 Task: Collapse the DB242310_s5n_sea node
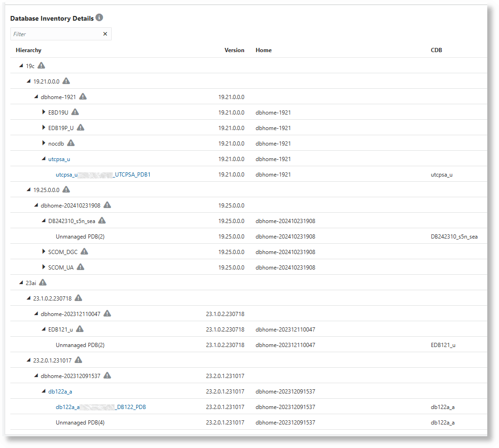click(x=44, y=221)
